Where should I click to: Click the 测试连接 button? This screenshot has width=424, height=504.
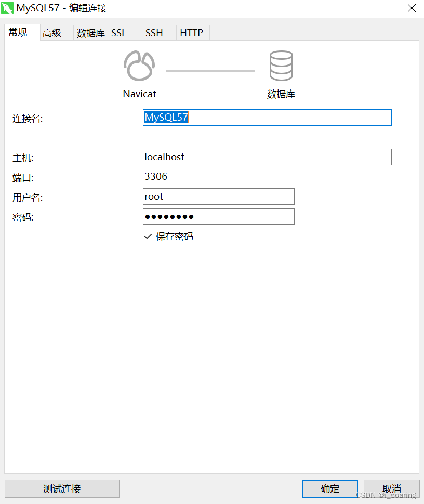pyautogui.click(x=62, y=488)
